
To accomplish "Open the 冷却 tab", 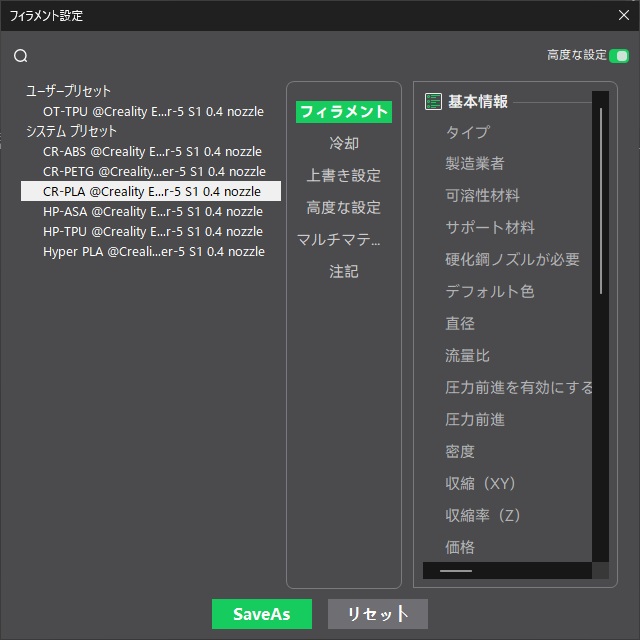I will click(344, 143).
